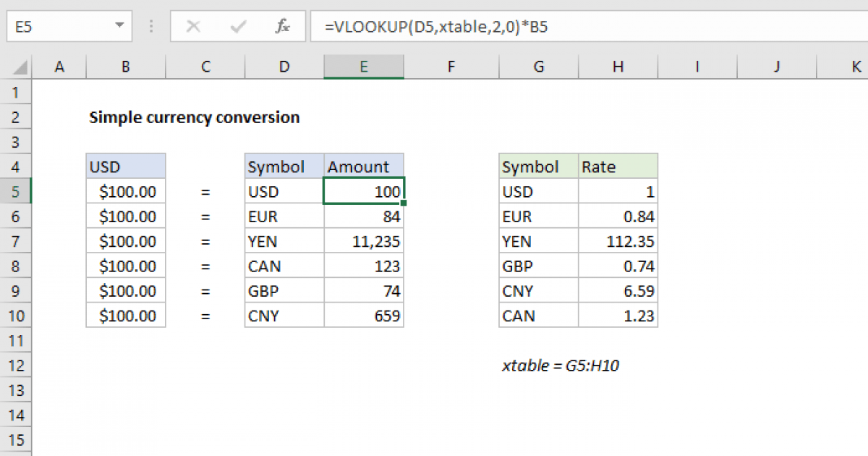
Task: Select the Rate header cell
Action: click(618, 166)
